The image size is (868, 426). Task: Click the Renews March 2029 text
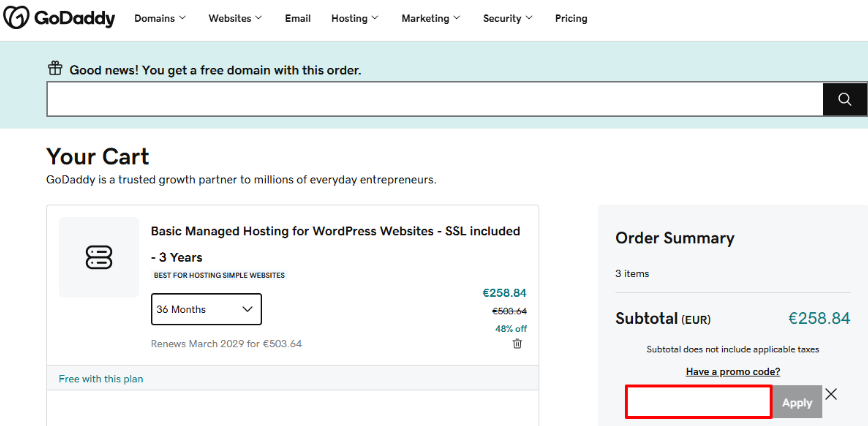pos(226,344)
